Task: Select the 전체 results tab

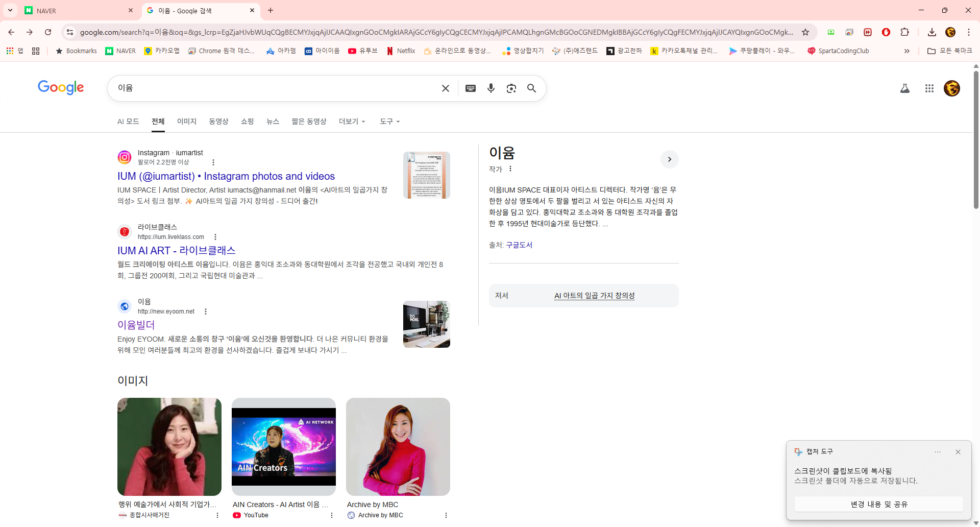Action: click(158, 122)
